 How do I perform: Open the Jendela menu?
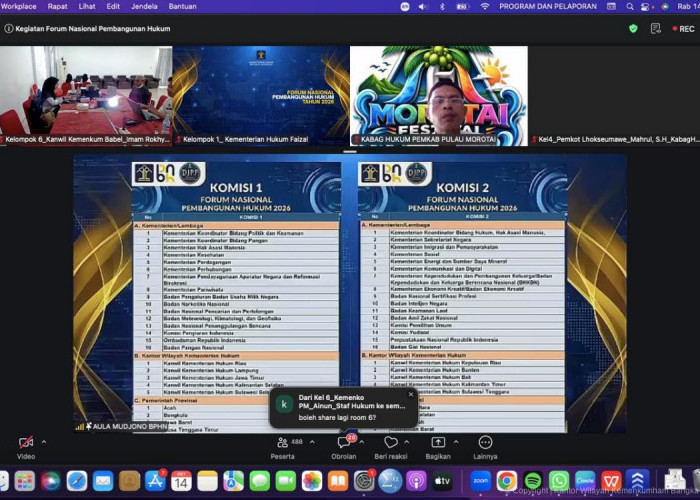[144, 6]
